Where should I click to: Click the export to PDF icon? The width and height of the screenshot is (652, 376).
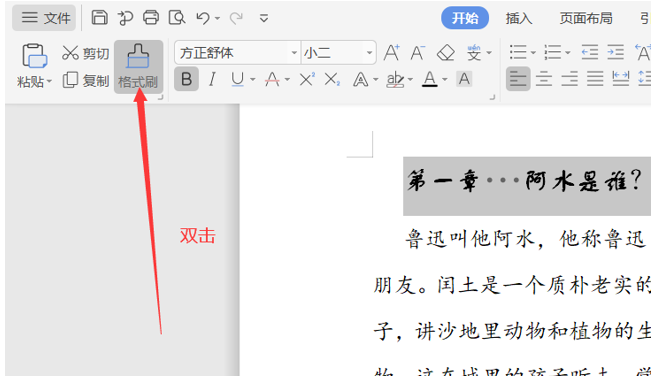125,18
